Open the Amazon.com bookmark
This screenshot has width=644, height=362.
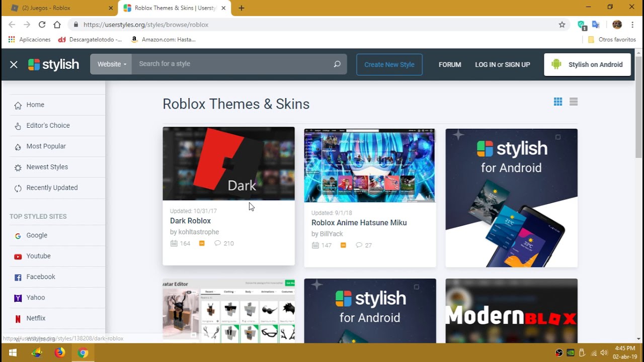(x=163, y=39)
